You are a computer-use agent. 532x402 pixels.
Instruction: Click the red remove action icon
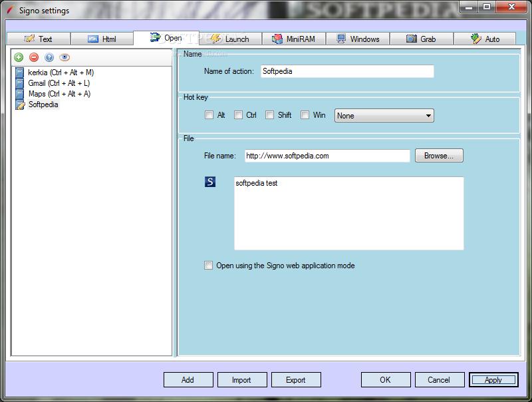pyautogui.click(x=34, y=57)
